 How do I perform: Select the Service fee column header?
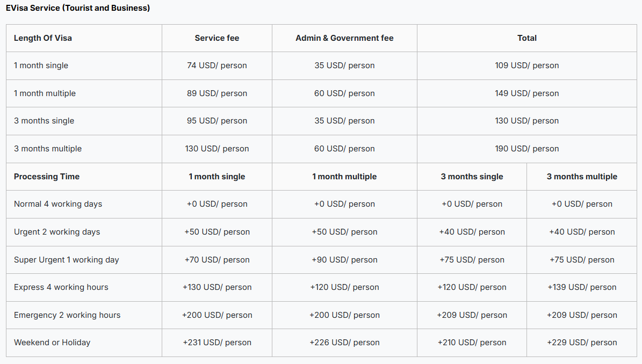coord(217,38)
